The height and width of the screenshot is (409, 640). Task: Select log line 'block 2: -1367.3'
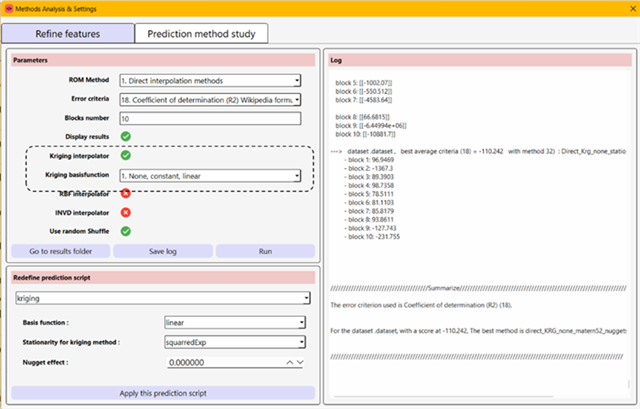click(x=368, y=168)
